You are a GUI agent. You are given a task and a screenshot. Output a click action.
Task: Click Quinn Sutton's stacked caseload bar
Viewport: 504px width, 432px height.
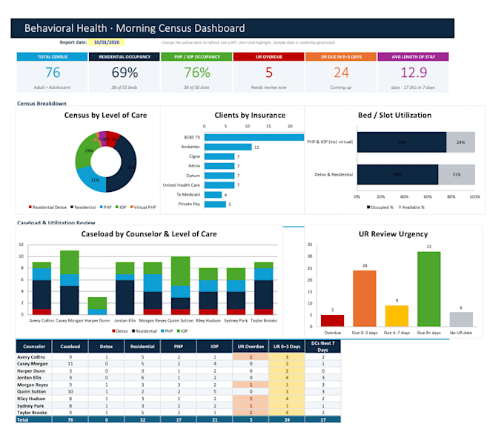(180, 285)
